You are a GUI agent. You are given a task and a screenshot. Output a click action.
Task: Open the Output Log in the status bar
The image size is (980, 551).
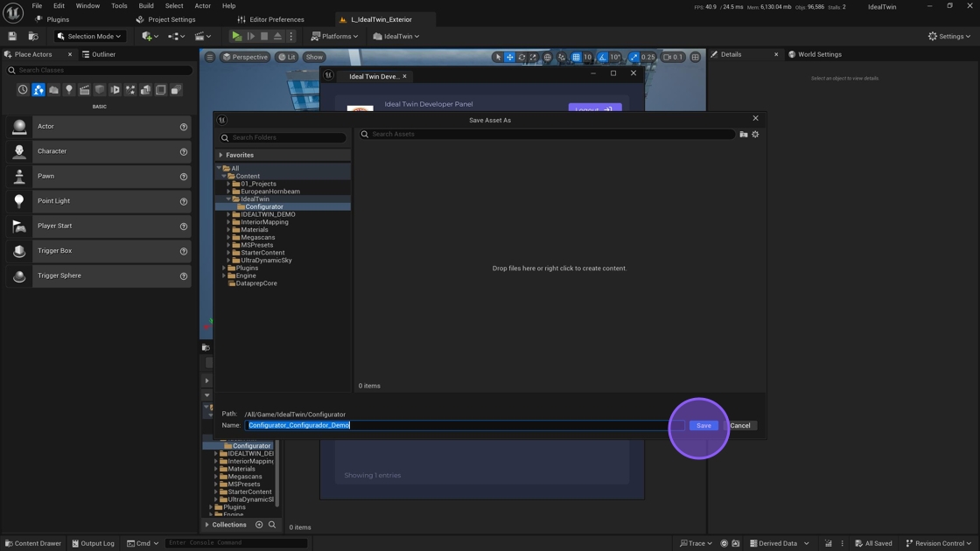pyautogui.click(x=93, y=543)
